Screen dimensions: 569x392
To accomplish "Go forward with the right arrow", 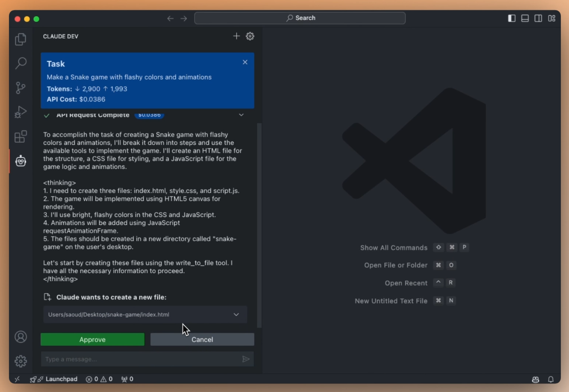I will [184, 18].
